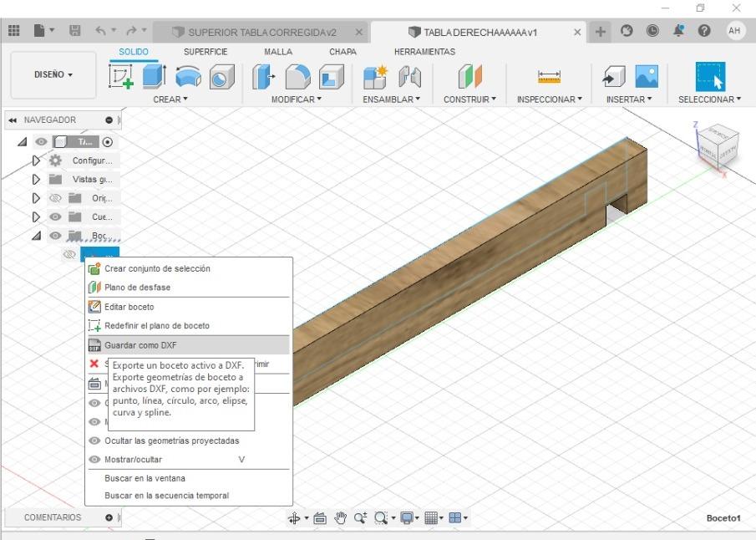
Task: Click the ViewCube orientation cube
Action: tap(718, 145)
